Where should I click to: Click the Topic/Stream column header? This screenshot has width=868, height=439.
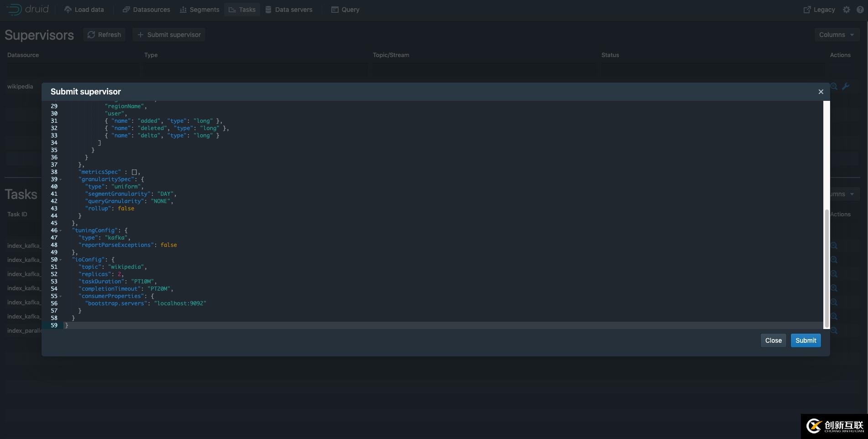click(391, 55)
